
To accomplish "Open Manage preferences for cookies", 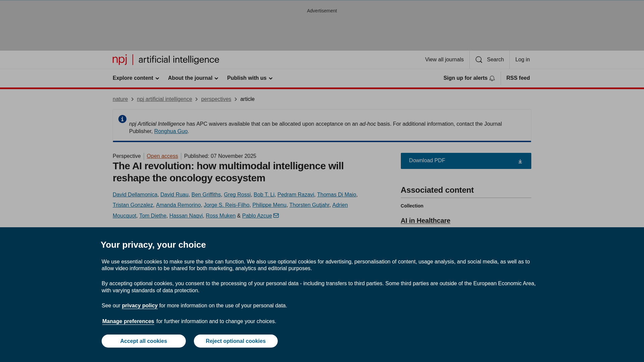I will click(x=128, y=321).
